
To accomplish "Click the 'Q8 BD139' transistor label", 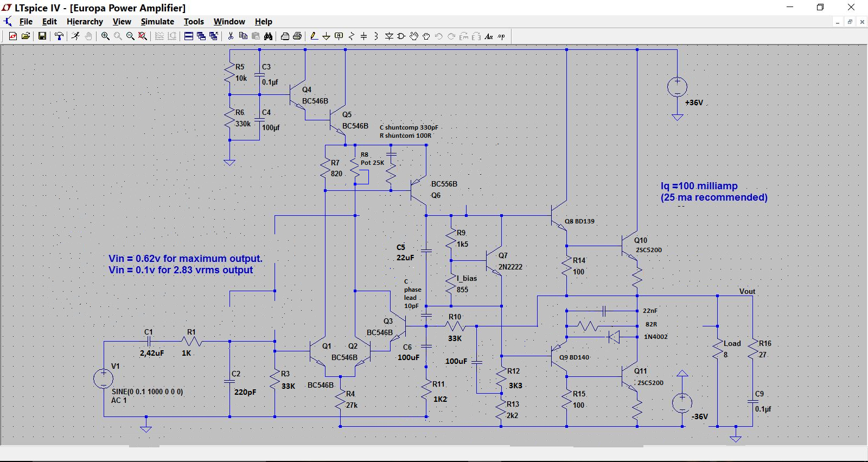I will [579, 221].
